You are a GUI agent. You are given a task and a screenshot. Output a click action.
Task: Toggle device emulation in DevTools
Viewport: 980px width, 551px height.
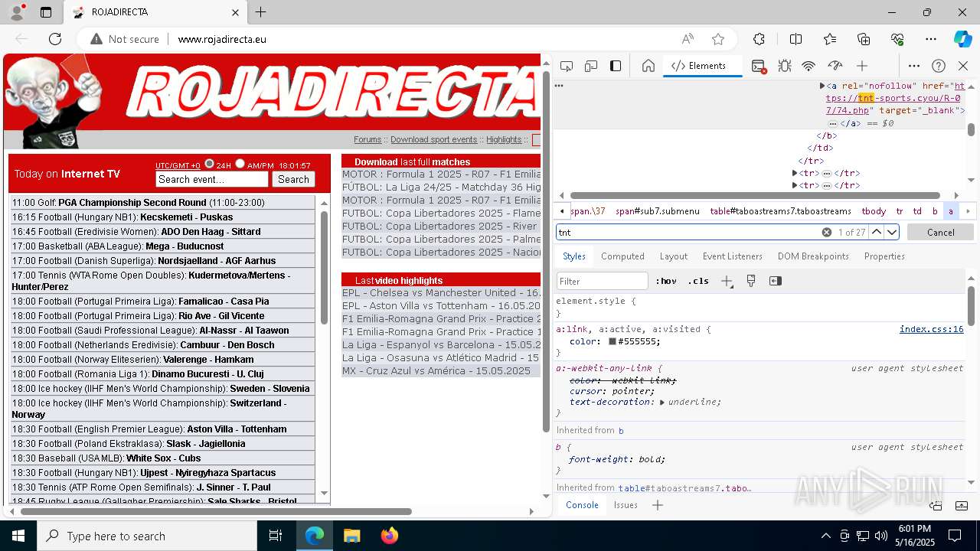(591, 66)
